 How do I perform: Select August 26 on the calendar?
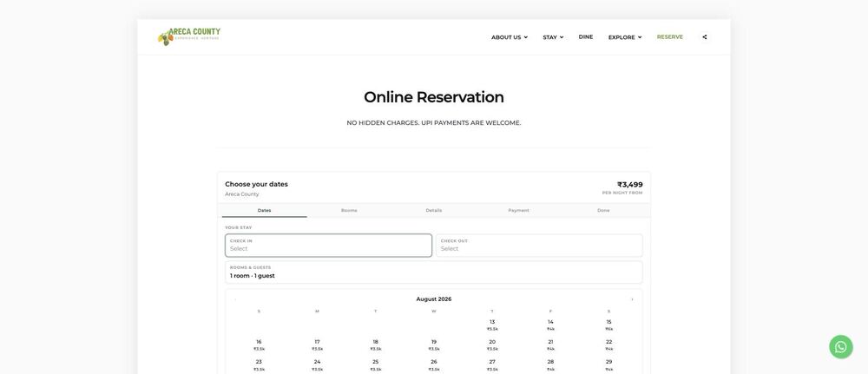[x=433, y=365]
